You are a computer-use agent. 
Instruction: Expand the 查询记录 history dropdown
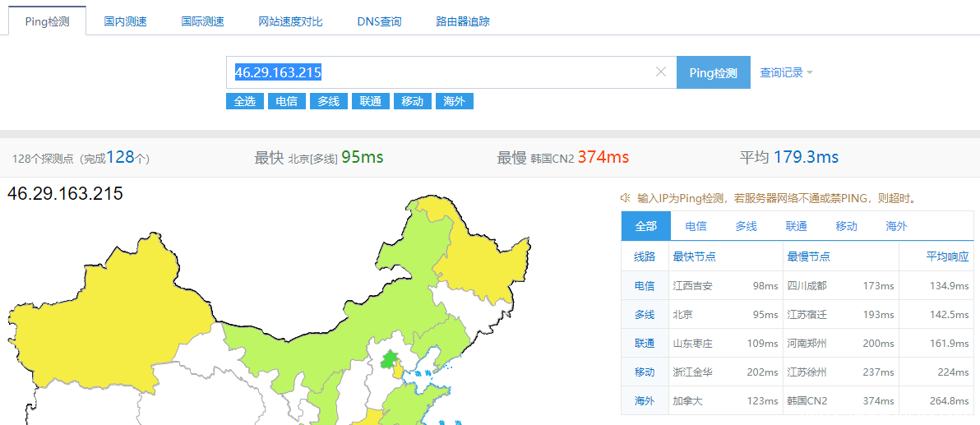point(786,72)
